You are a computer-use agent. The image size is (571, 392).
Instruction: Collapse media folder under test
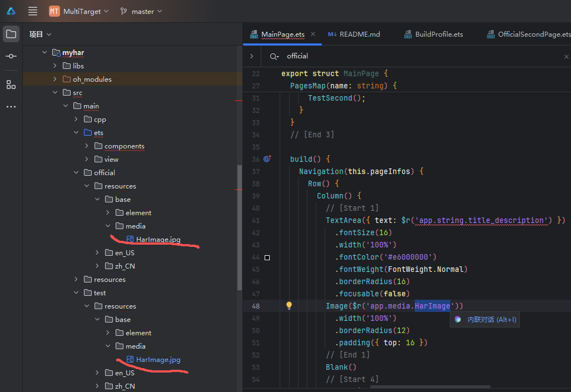pyautogui.click(x=108, y=346)
